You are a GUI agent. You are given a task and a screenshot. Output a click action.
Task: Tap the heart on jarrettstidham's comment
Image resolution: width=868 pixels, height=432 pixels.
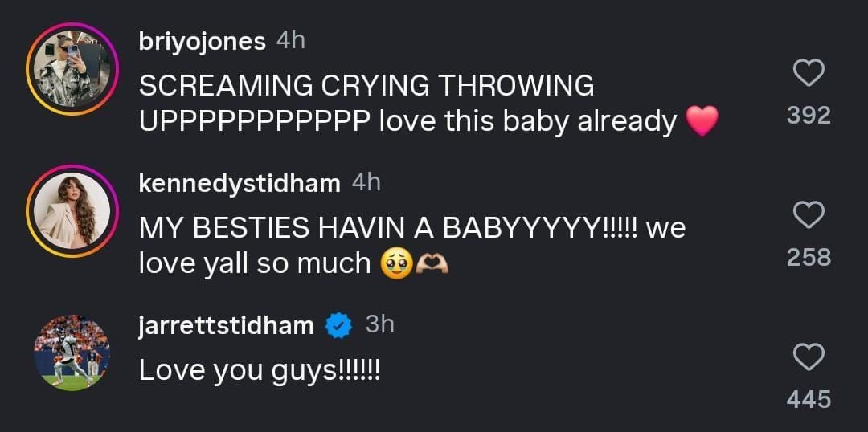point(809,357)
